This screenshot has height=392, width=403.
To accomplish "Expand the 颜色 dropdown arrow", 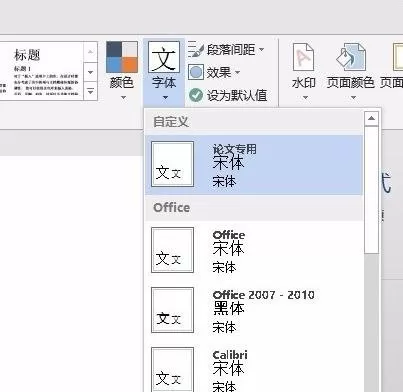I will coord(123,98).
